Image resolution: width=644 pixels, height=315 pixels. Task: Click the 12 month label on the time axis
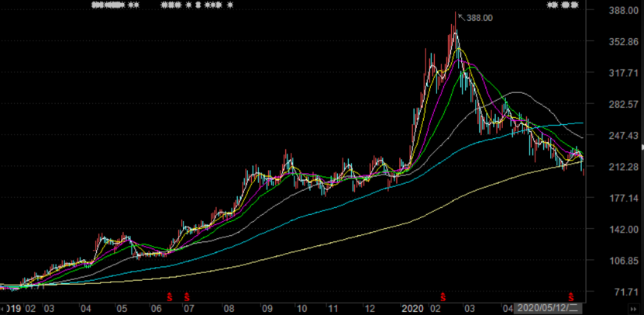370,308
